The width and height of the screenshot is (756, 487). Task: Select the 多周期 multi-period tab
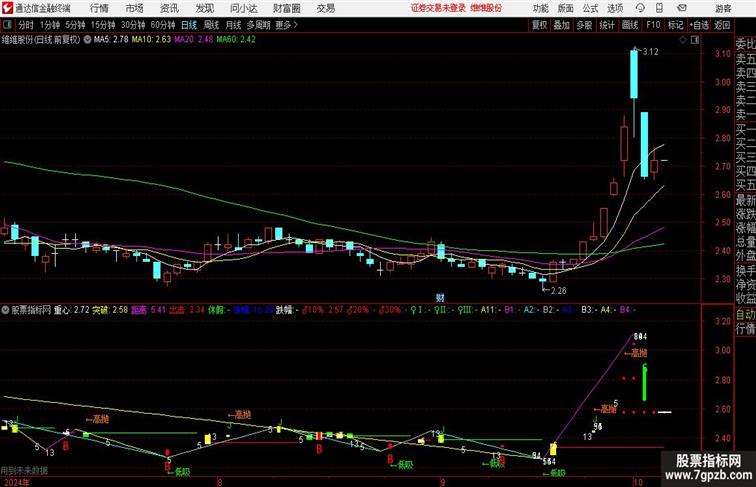[x=258, y=25]
